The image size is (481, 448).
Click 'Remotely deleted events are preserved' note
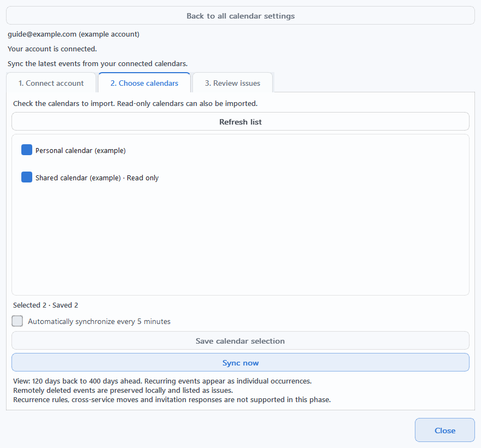(123, 390)
